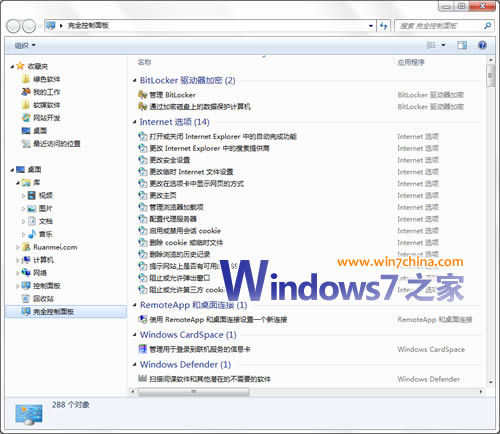Open Help with the blue question mark icon
This screenshot has width=500, height=434.
coord(482,45)
